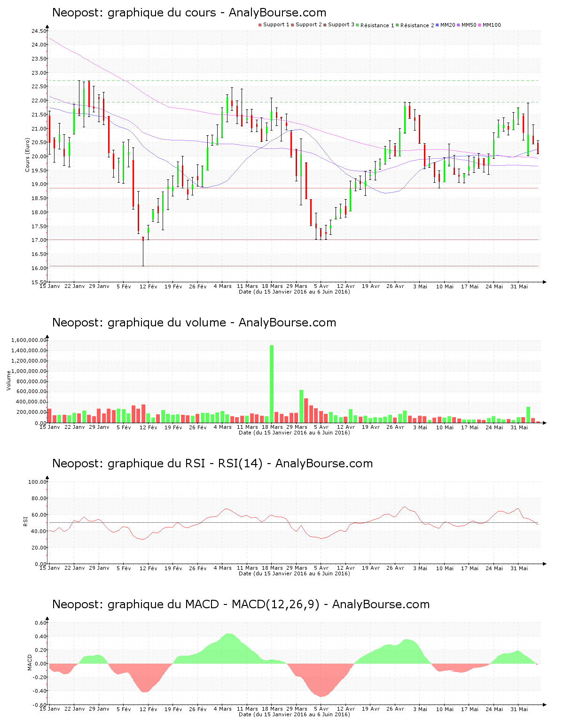Image resolution: width=564 pixels, height=728 pixels.
Task: Click the date range caption under MACD chart
Action: pyautogui.click(x=294, y=714)
